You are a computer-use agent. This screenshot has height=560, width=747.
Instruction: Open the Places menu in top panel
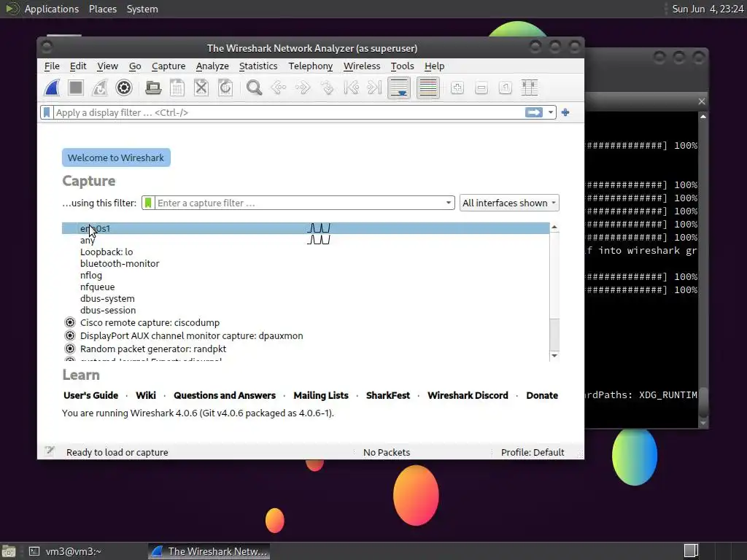(102, 9)
